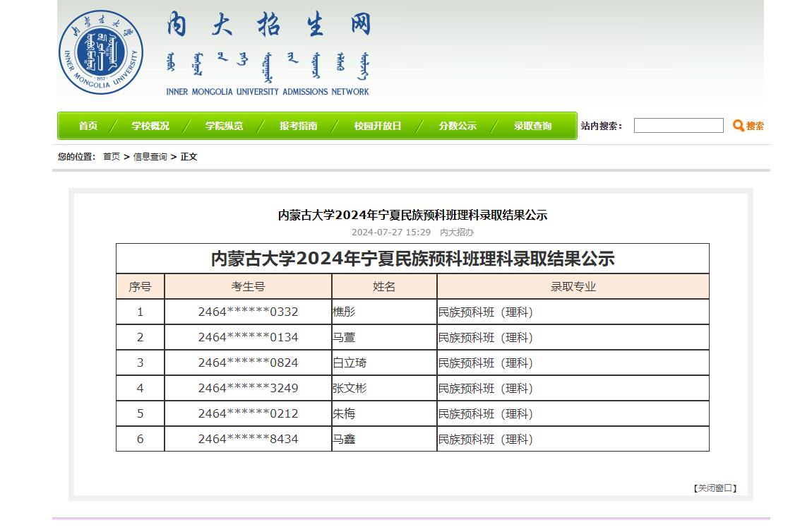Select exam number 2464******3249
The image size is (812, 530).
248,388
